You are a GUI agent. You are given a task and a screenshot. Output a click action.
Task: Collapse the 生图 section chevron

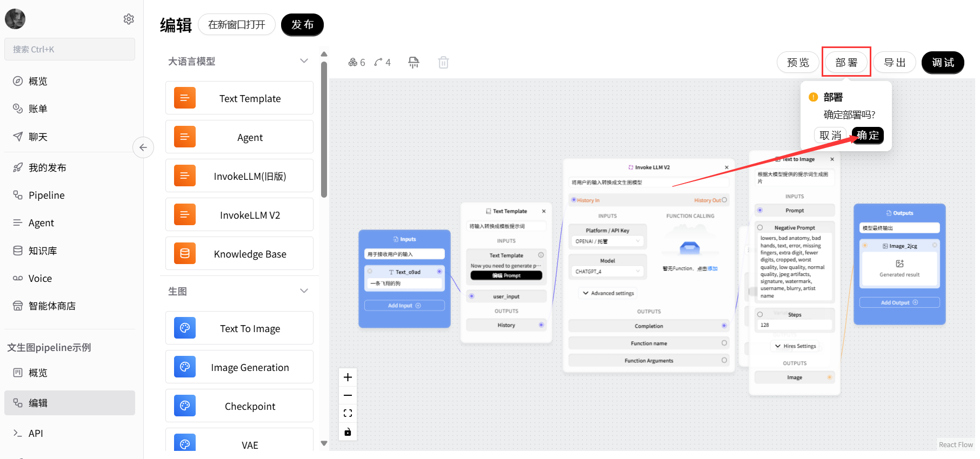(x=304, y=291)
